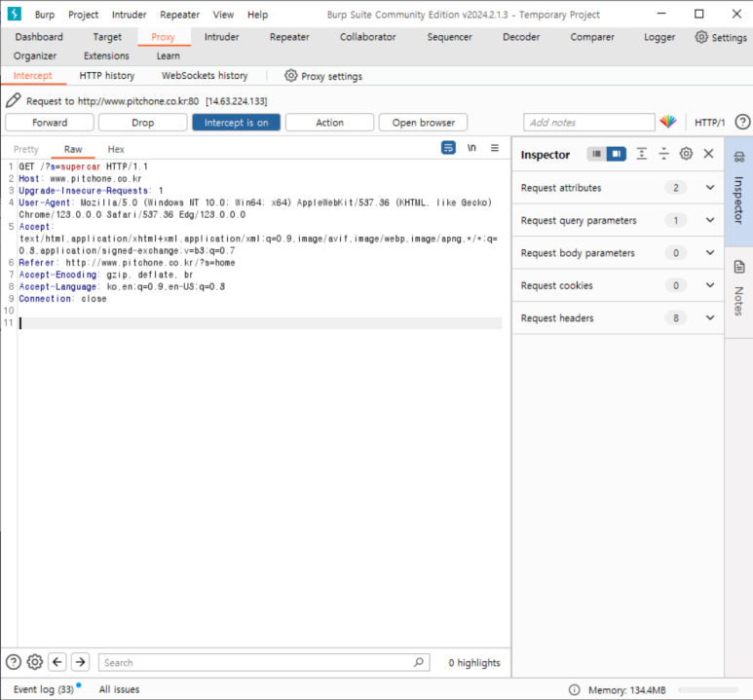This screenshot has width=753, height=700.
Task: Click the Host: www.pitchone.co.kr line
Action: [x=80, y=178]
